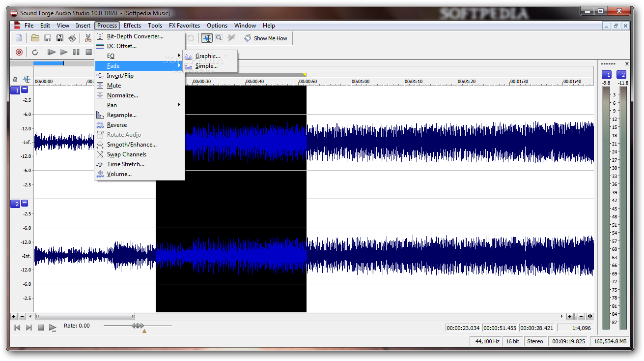
Task: Choose Invert/Flip from the menu
Action: pos(140,76)
